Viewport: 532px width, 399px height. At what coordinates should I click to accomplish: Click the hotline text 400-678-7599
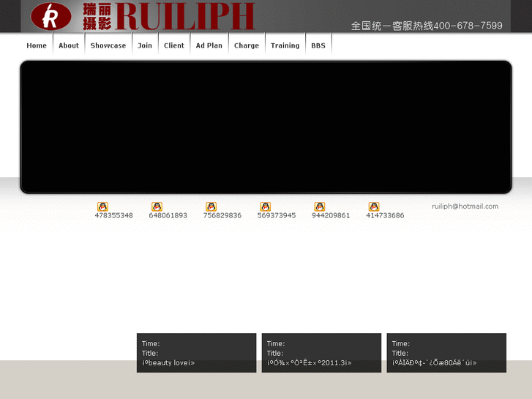click(468, 26)
